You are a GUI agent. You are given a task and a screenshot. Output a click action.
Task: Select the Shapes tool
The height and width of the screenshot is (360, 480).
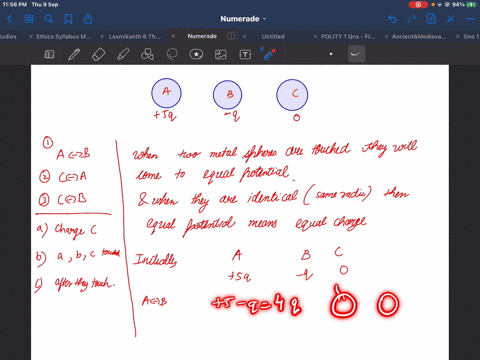coord(147,54)
